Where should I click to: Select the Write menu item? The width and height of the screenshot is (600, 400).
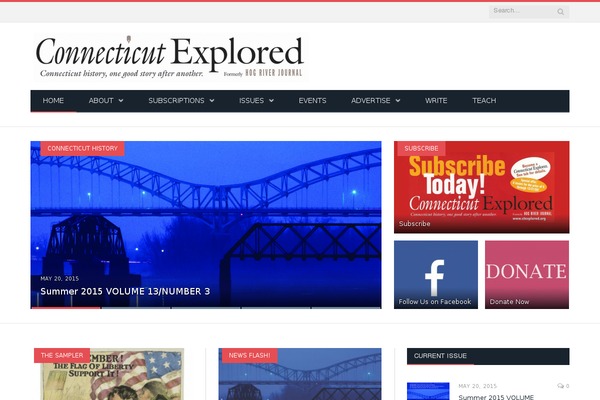coord(436,101)
